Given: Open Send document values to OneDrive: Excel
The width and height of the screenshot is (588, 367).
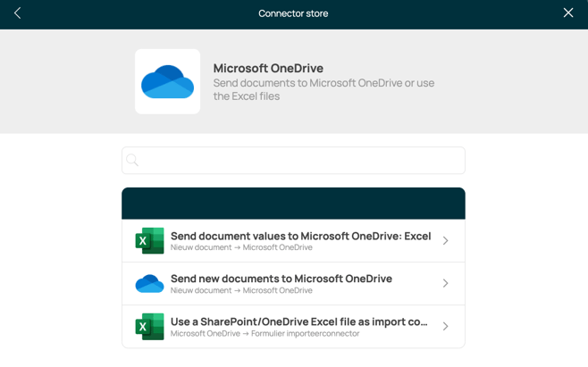Looking at the screenshot, I should (293, 241).
